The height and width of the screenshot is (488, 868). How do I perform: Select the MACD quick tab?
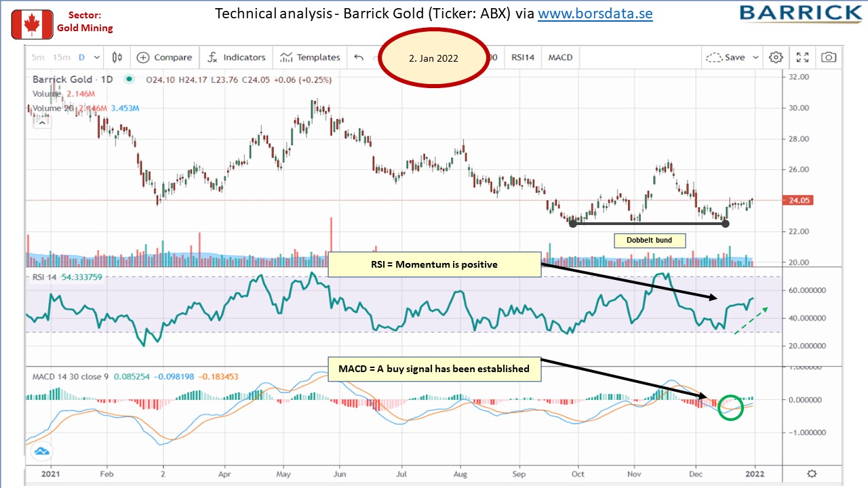[561, 58]
